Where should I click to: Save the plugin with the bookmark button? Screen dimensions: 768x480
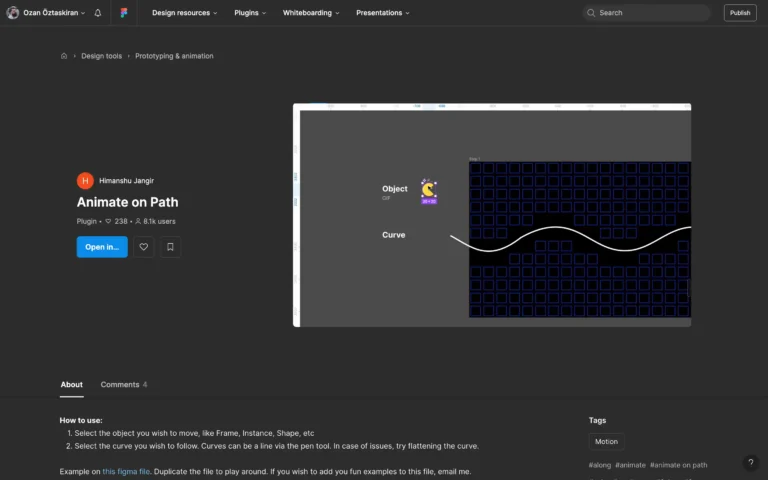tap(170, 247)
